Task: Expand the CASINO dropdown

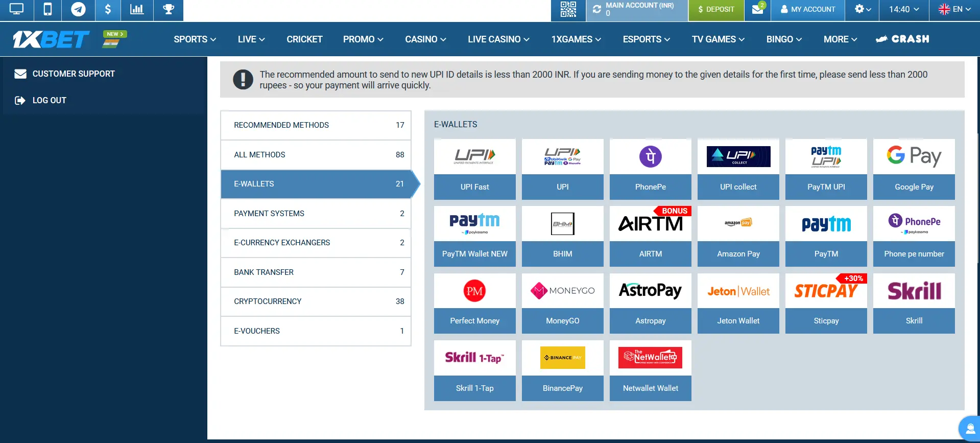Action: (x=425, y=39)
